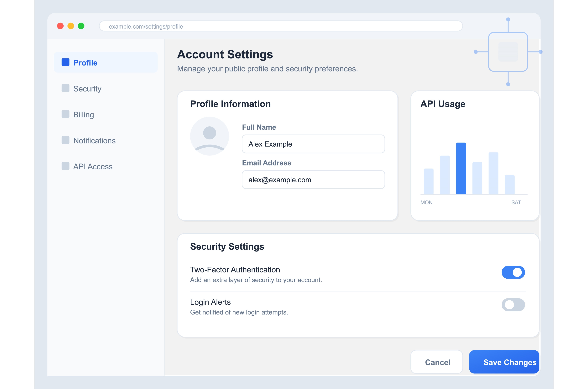Viewport: 588px width, 389px height.
Task: Select API Access in sidebar
Action: click(x=93, y=166)
